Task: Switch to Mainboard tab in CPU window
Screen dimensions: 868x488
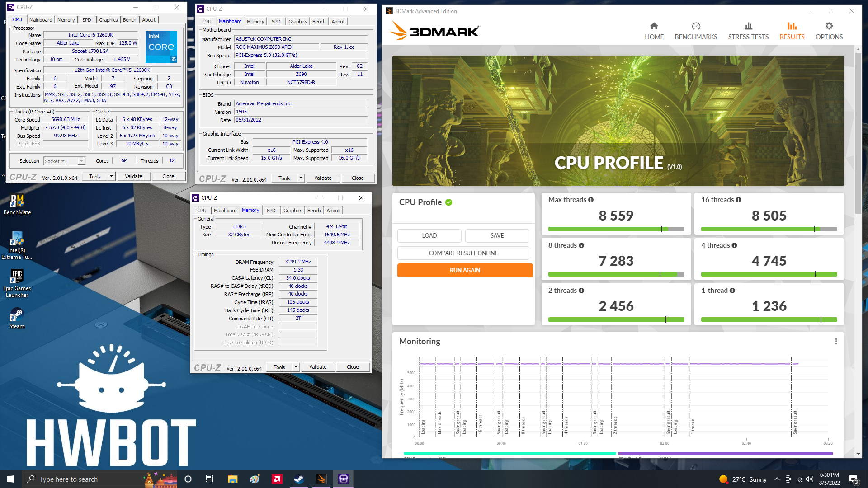Action: click(41, 20)
